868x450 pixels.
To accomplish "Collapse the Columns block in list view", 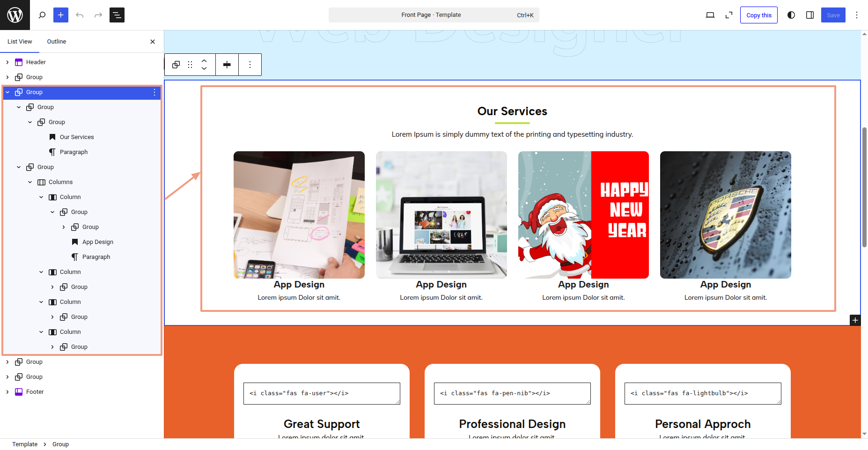I will click(x=30, y=182).
